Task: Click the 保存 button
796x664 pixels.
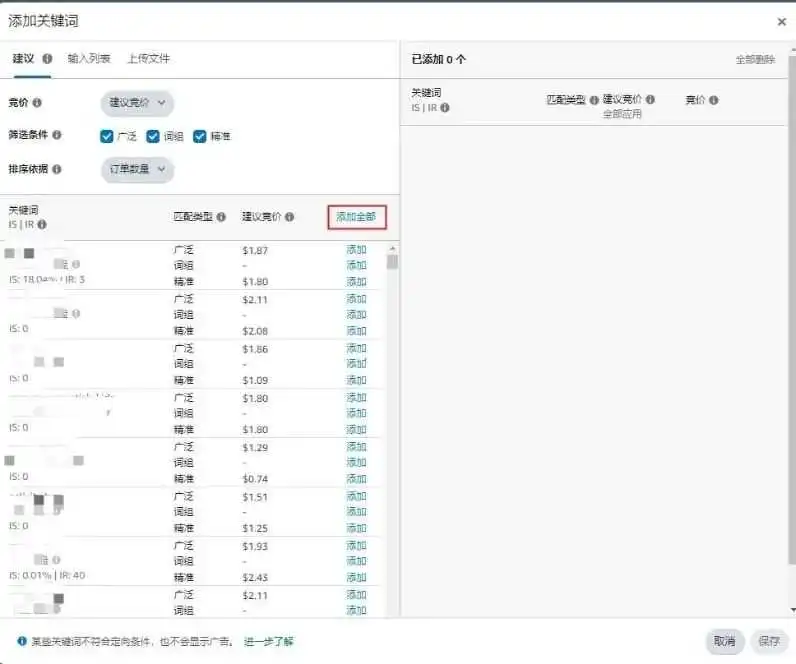Action: tap(769, 641)
